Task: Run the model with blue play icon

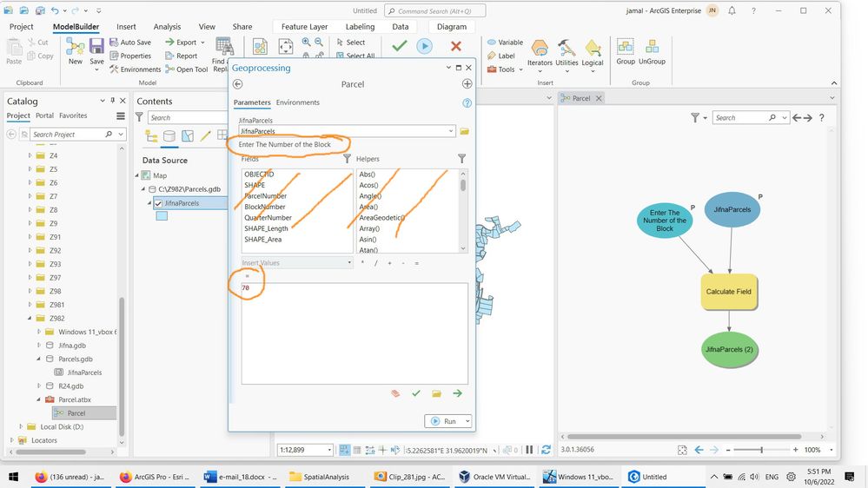Action: pos(425,47)
